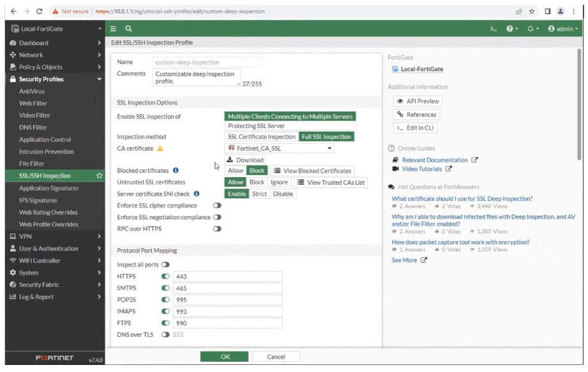This screenshot has height=372, width=588.
Task: Click the right panel vertical scrollbar
Action: tap(580, 105)
